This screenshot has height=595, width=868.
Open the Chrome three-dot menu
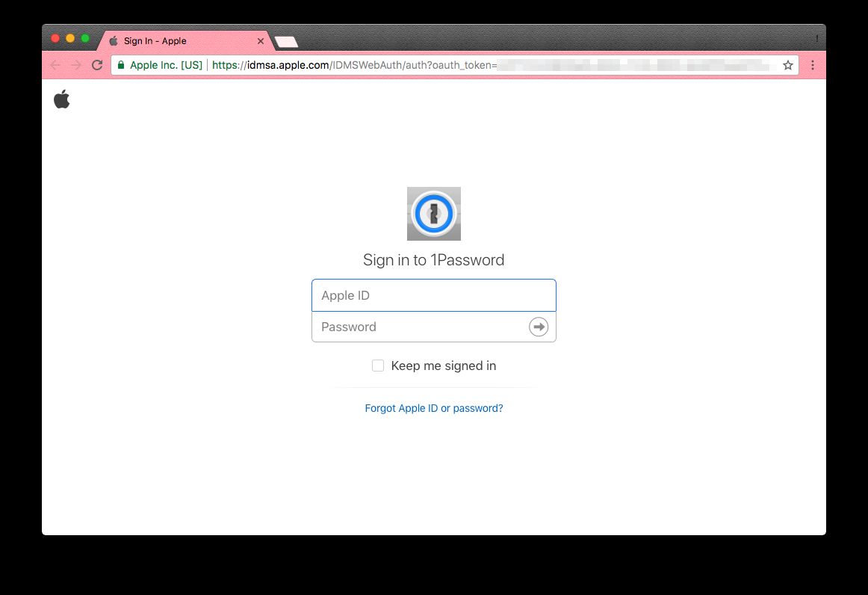pos(813,66)
